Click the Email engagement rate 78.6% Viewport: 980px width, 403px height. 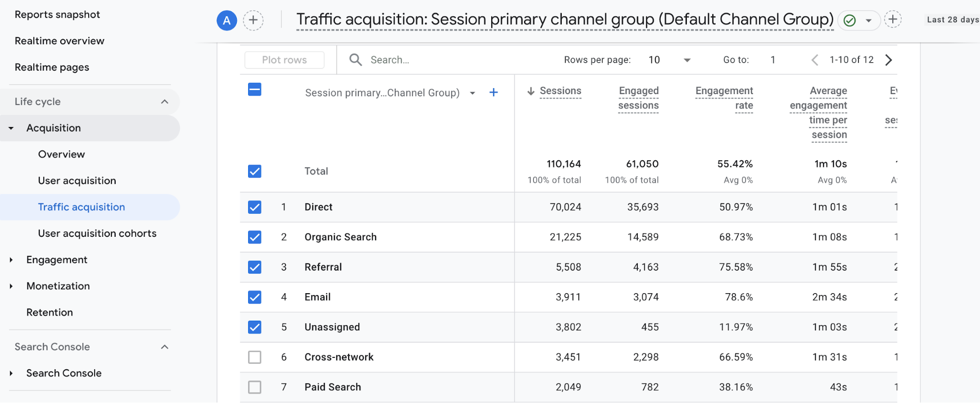coord(739,297)
